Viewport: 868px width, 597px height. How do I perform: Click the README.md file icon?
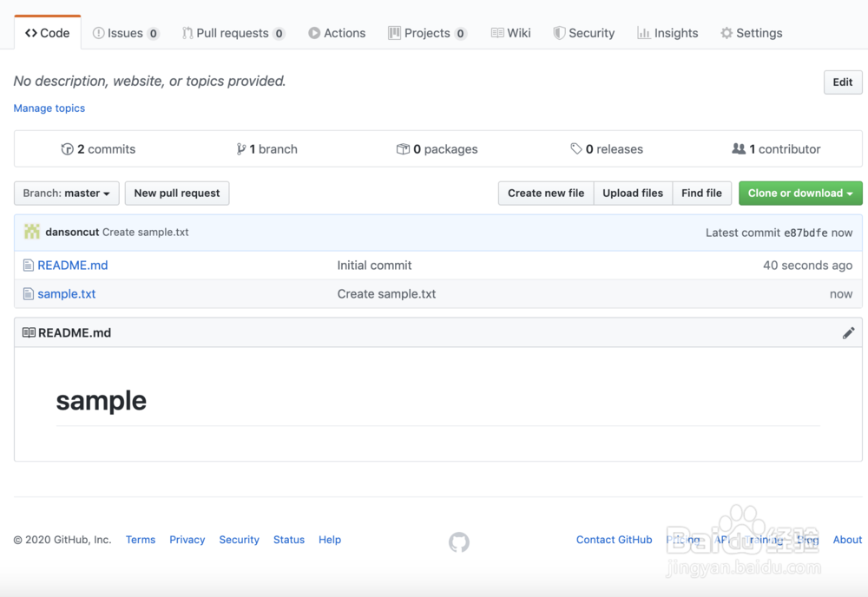(29, 266)
